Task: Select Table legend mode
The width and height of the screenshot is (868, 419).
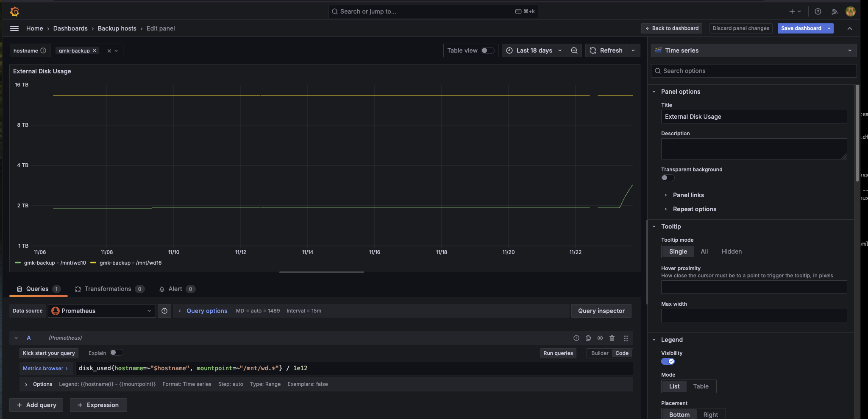Action: point(700,386)
